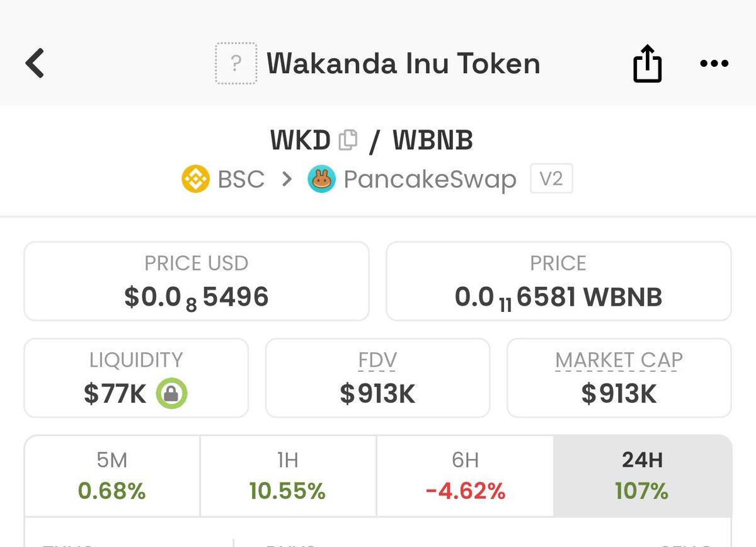
Task: Tap the FDV label for explanation
Action: 377,360
